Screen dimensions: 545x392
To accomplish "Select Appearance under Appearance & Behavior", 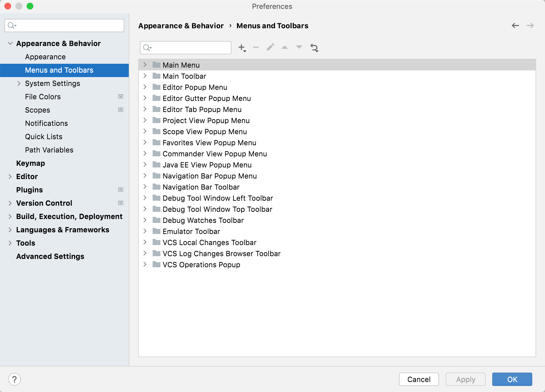I will click(45, 56).
